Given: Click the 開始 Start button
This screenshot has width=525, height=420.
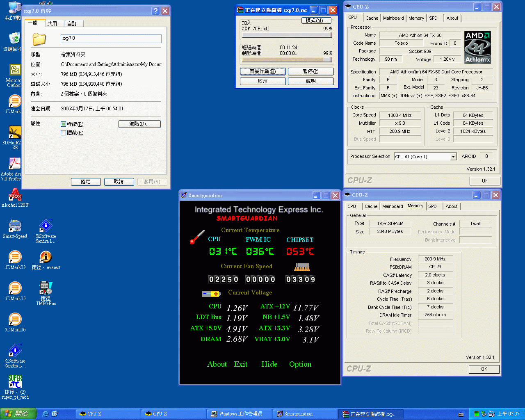Looking at the screenshot, I should tap(18, 414).
